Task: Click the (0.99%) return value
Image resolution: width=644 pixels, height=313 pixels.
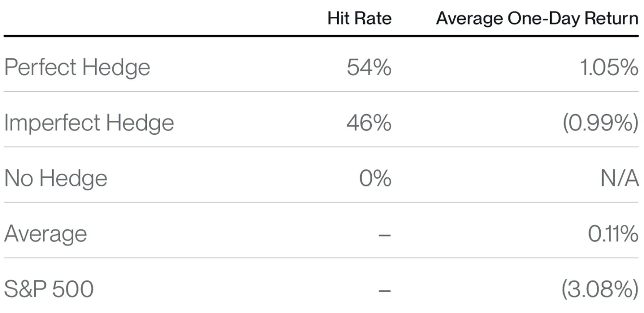Action: tap(600, 123)
